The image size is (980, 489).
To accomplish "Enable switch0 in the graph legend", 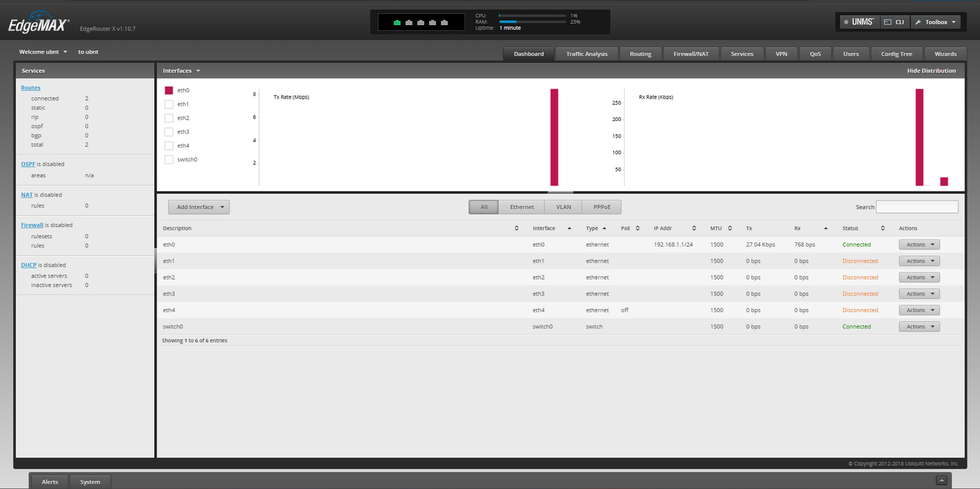I will point(168,160).
